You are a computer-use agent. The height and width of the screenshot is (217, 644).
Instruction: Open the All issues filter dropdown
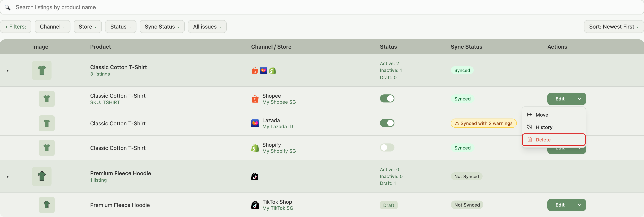click(207, 27)
